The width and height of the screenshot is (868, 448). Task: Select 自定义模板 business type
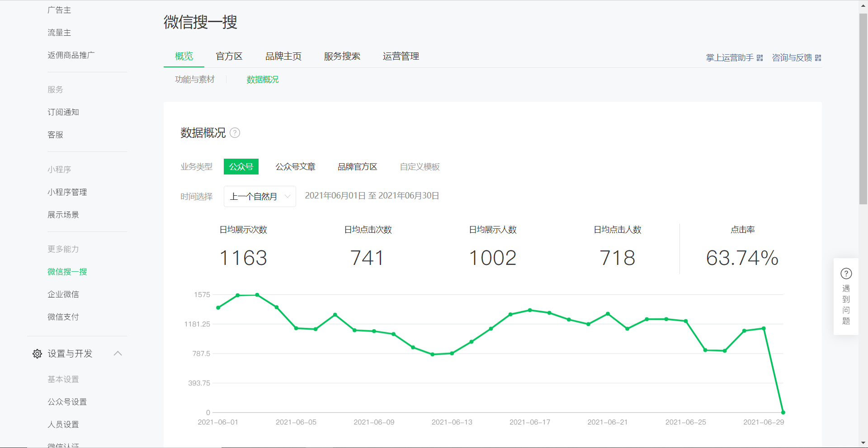[420, 167]
